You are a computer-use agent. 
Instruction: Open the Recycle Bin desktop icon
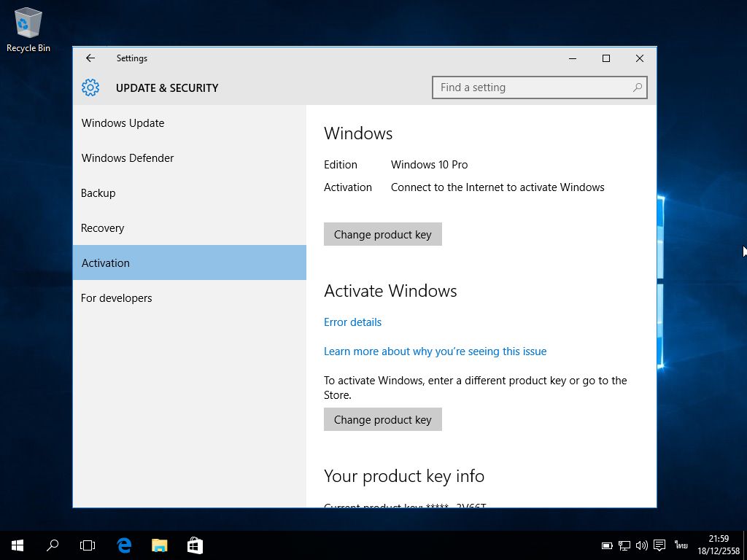click(x=28, y=29)
